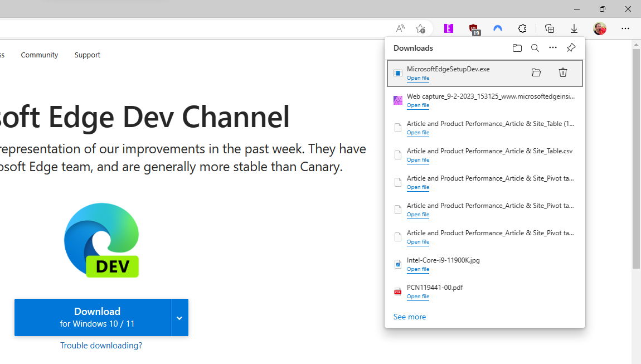The height and width of the screenshot is (364, 641).
Task: Click the Site_Table.csv file icon
Action: coord(397,155)
